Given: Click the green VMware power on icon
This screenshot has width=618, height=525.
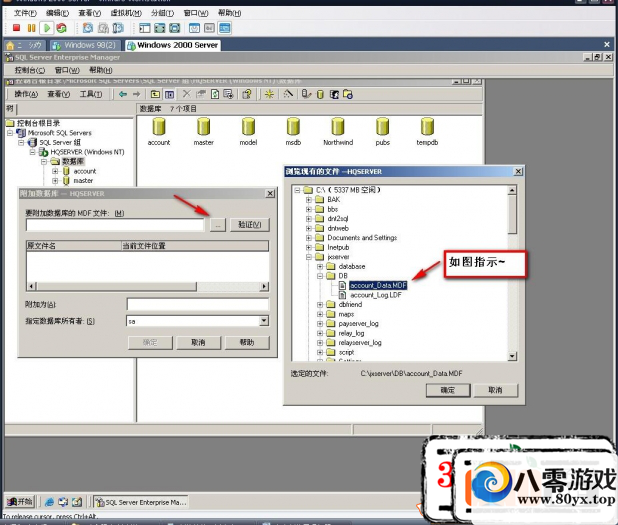Looking at the screenshot, I should click(47, 28).
